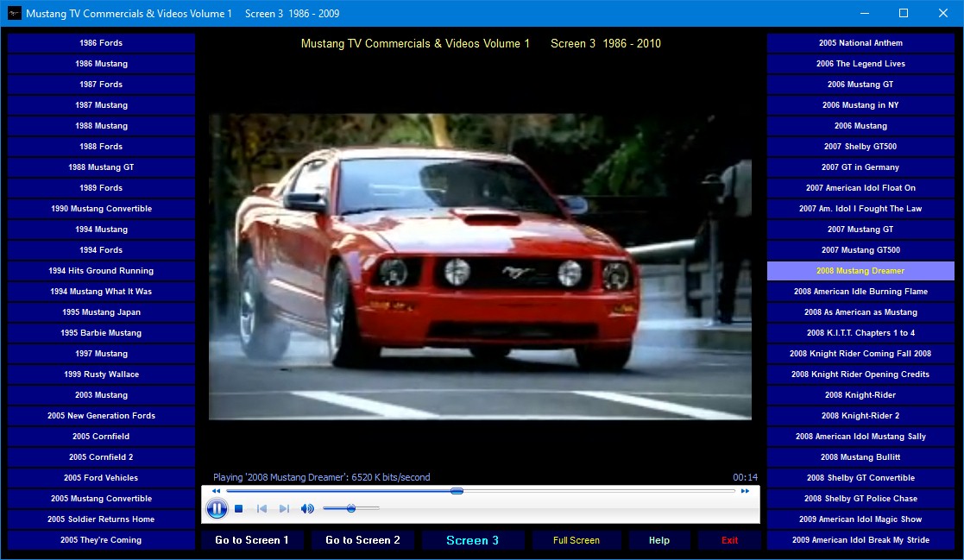The height and width of the screenshot is (560, 964).
Task: Play the 1987 Fords video
Action: pos(102,85)
